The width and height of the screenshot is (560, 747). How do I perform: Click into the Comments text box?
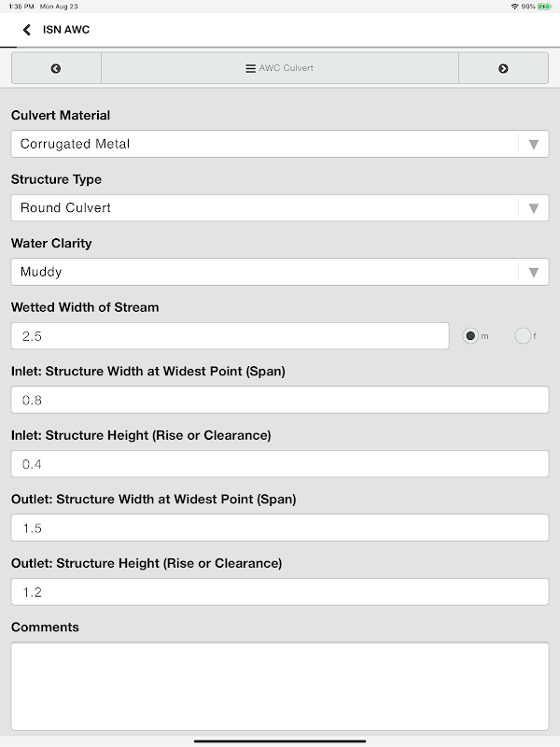point(279,685)
